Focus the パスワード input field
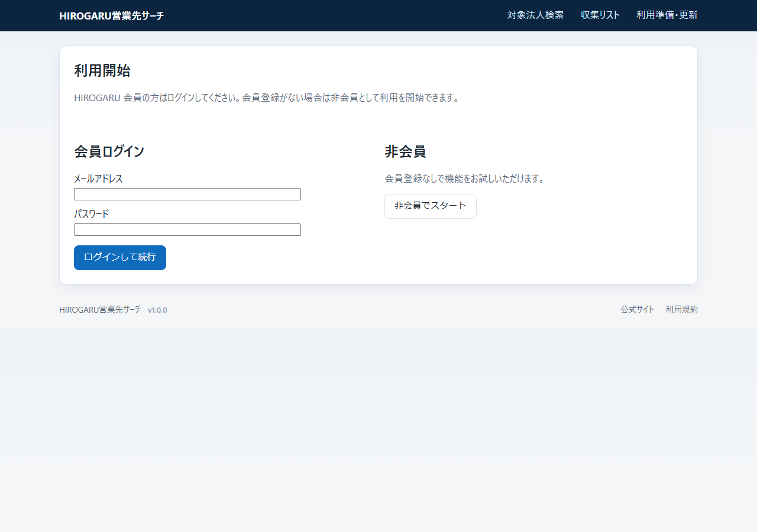 click(187, 229)
